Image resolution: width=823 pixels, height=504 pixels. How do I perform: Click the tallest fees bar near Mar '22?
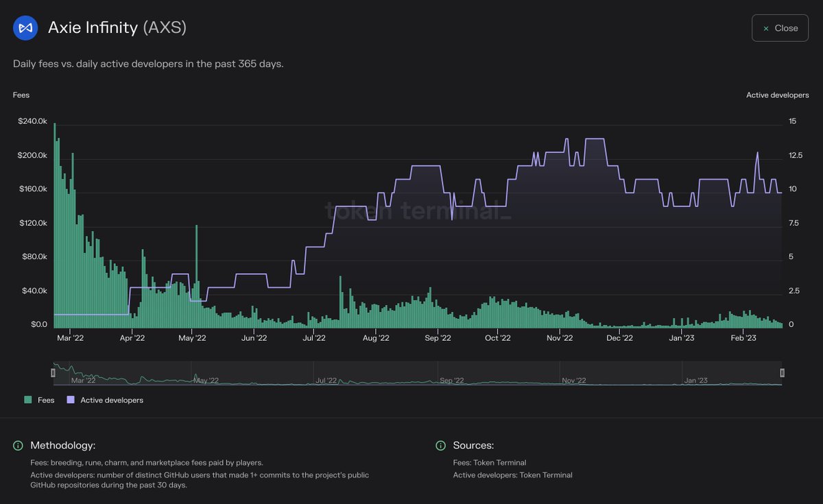54,219
